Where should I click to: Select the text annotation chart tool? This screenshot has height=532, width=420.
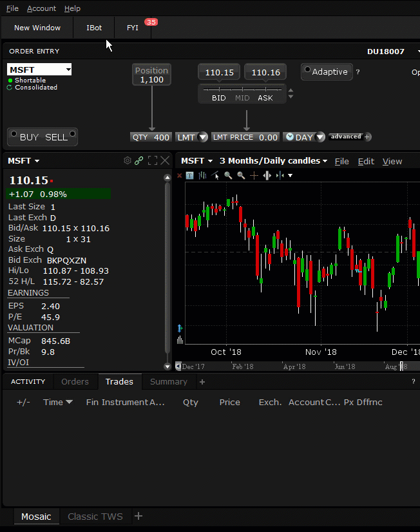click(189, 175)
